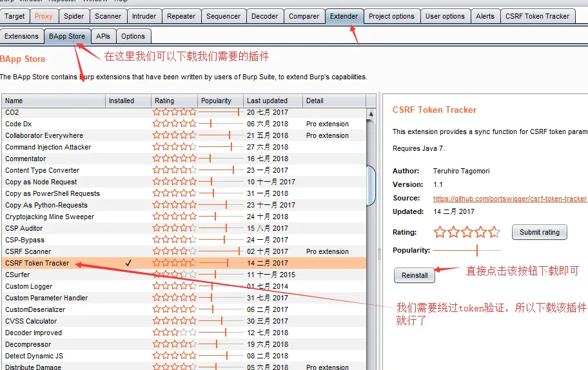
Task: Select Copy As Python-Requests row
Action: (x=184, y=205)
